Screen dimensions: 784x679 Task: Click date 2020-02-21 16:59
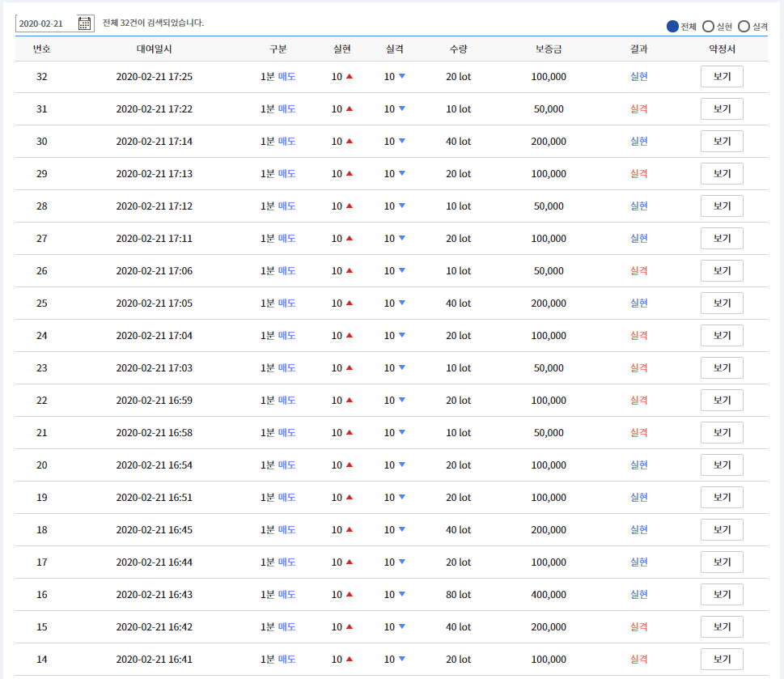tap(154, 400)
